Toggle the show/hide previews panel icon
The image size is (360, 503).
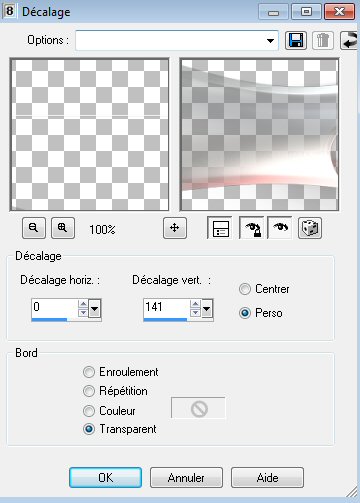click(x=220, y=228)
